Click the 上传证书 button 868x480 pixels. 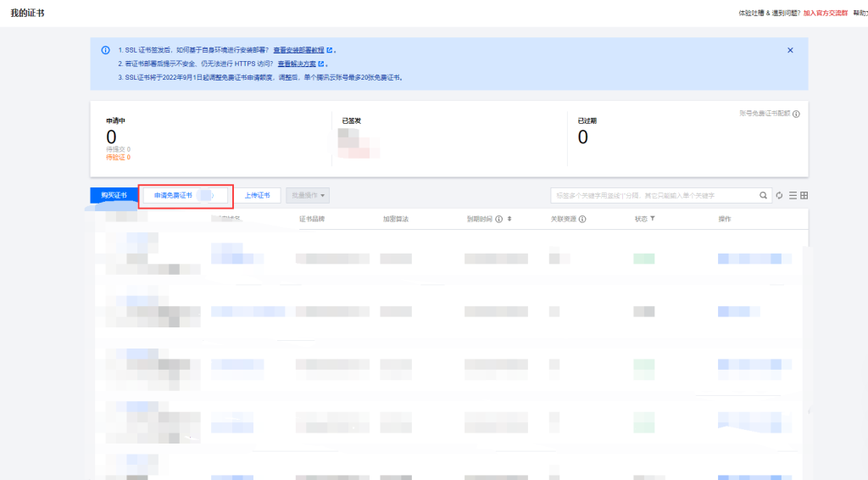(x=257, y=195)
